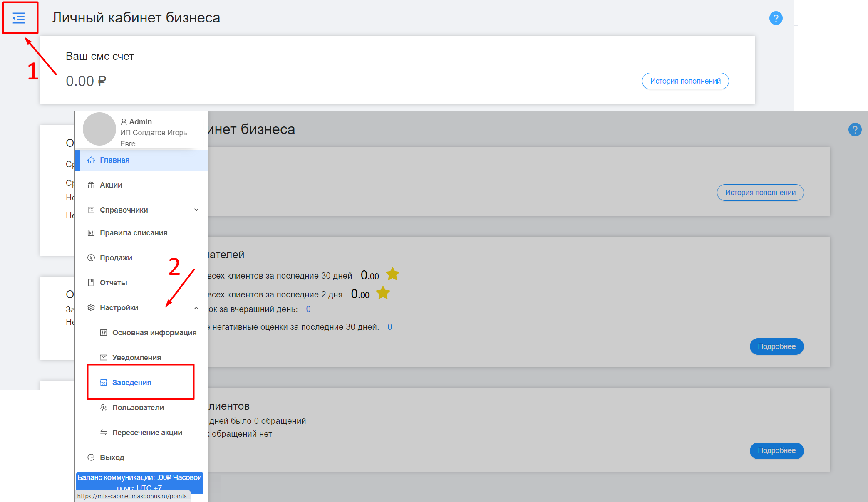Open the Главная menu item
Screen dimensions: 868x502
coord(141,160)
